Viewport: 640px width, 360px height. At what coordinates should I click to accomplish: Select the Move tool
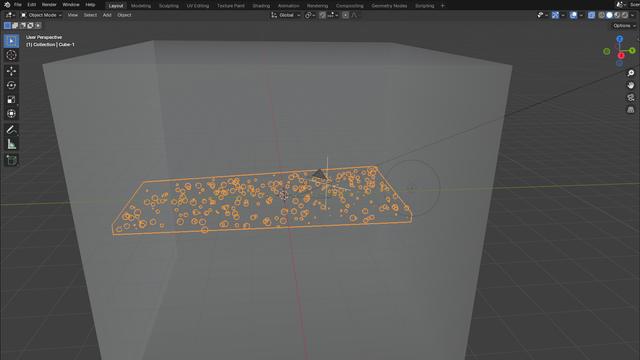click(11, 71)
